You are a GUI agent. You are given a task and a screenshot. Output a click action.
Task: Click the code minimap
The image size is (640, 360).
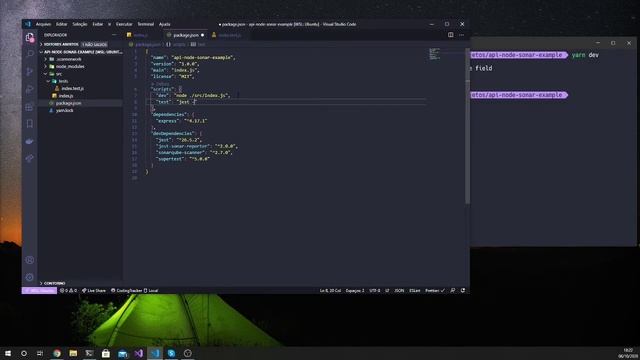coord(434,53)
